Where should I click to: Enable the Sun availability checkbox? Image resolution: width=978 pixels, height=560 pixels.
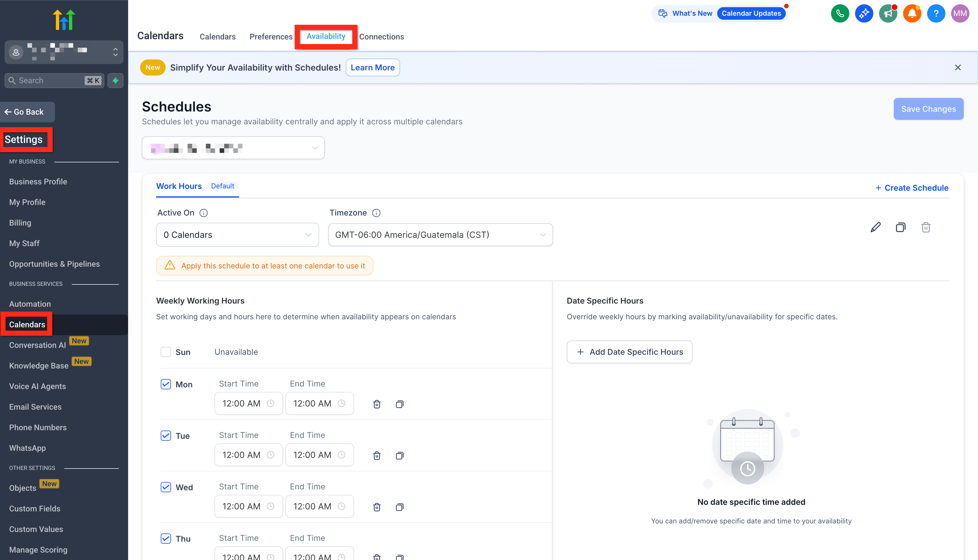[166, 352]
